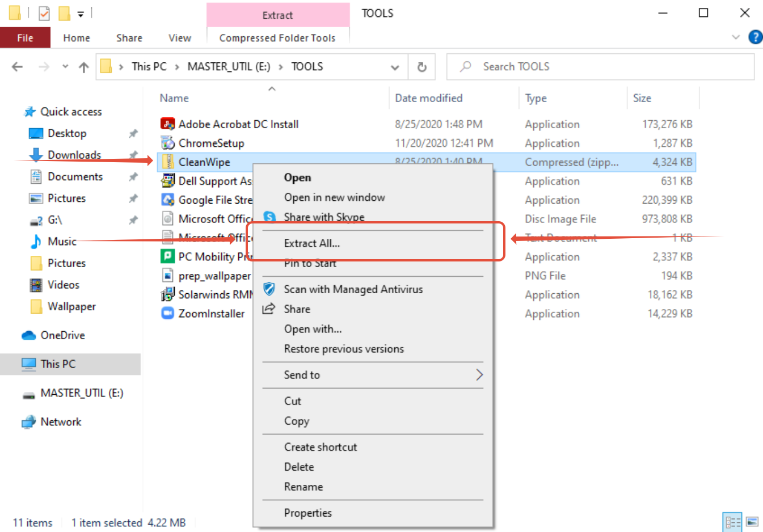The image size is (763, 532).
Task: Open the View ribbon tab
Action: pos(180,38)
